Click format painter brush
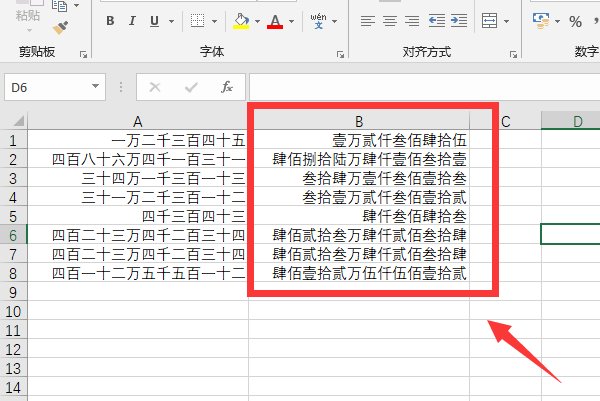Viewport: 600px width, 401px height. tap(60, 28)
